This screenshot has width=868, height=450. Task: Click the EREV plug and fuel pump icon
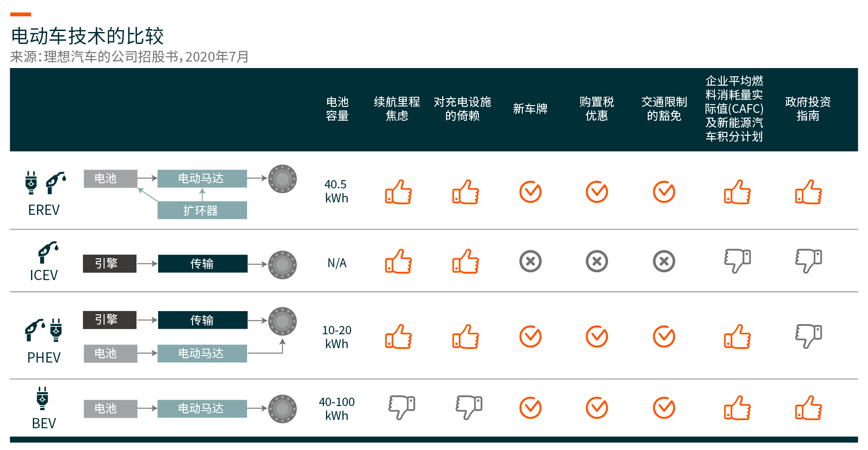(45, 183)
